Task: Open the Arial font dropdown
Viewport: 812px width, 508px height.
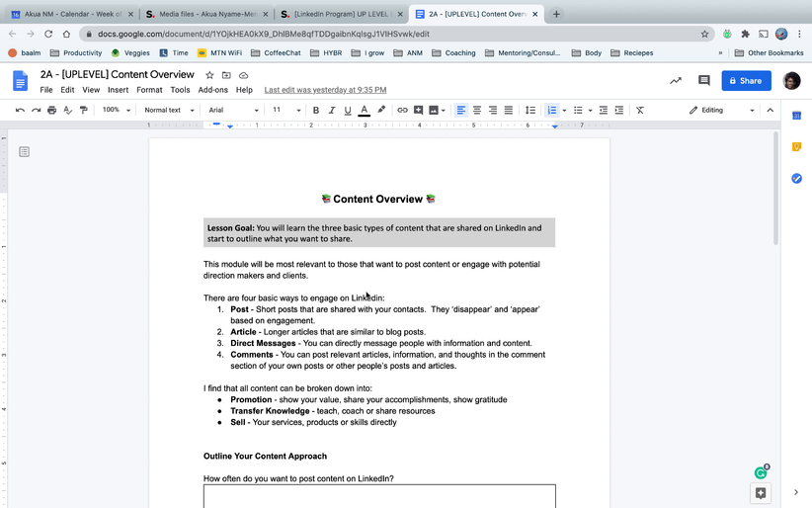Action: point(233,110)
